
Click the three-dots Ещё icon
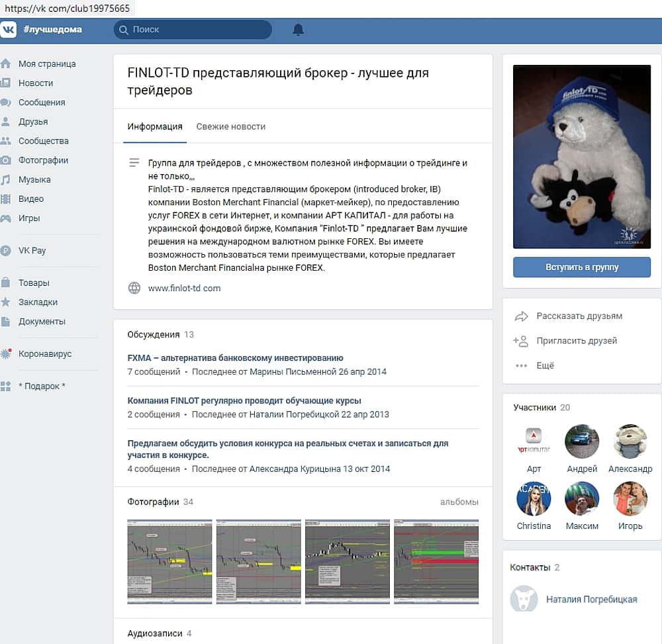pyautogui.click(x=522, y=365)
